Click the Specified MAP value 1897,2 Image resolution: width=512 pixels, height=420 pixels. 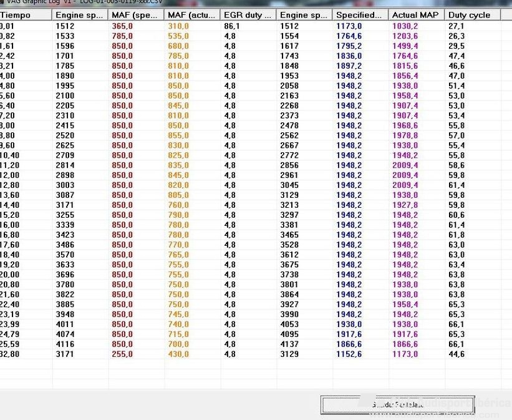(x=349, y=66)
